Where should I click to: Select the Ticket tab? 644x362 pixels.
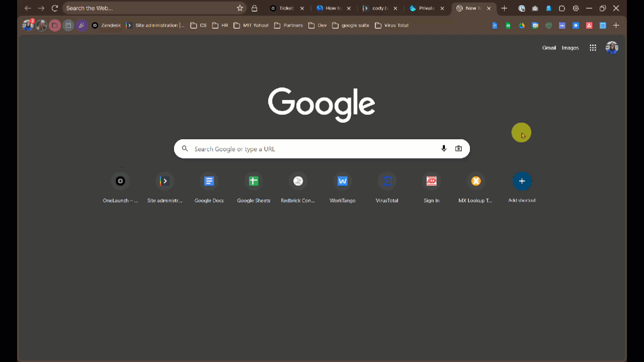pyautogui.click(x=285, y=8)
